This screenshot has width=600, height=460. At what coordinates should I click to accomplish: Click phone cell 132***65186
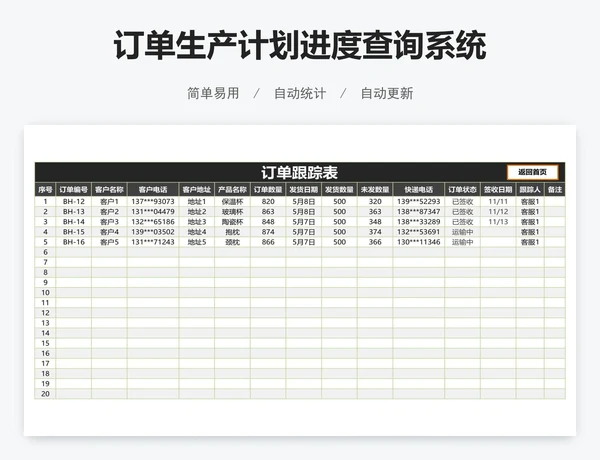[x=153, y=222]
